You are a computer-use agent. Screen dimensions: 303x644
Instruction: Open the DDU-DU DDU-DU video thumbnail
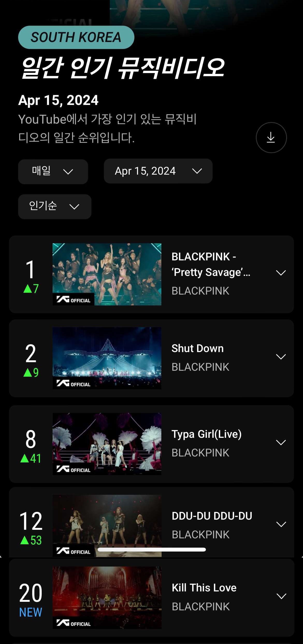(107, 521)
